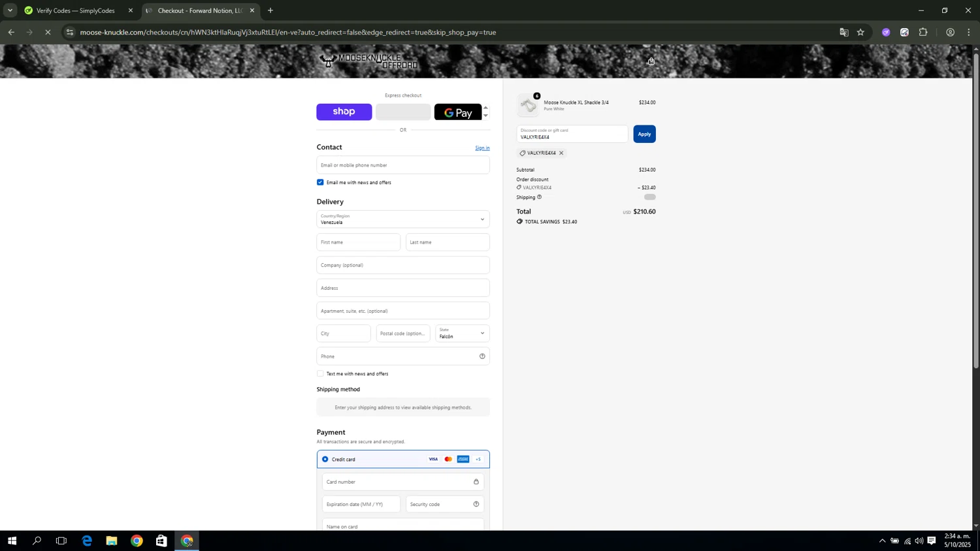Focus the Name on card field

403,525
